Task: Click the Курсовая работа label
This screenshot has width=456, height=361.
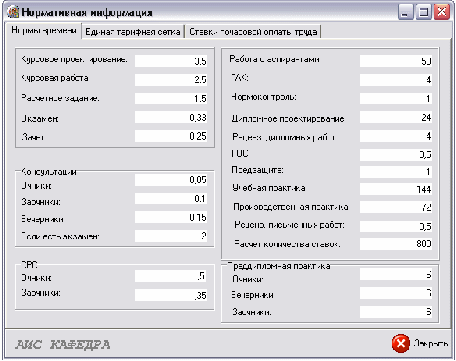Action: coord(55,78)
